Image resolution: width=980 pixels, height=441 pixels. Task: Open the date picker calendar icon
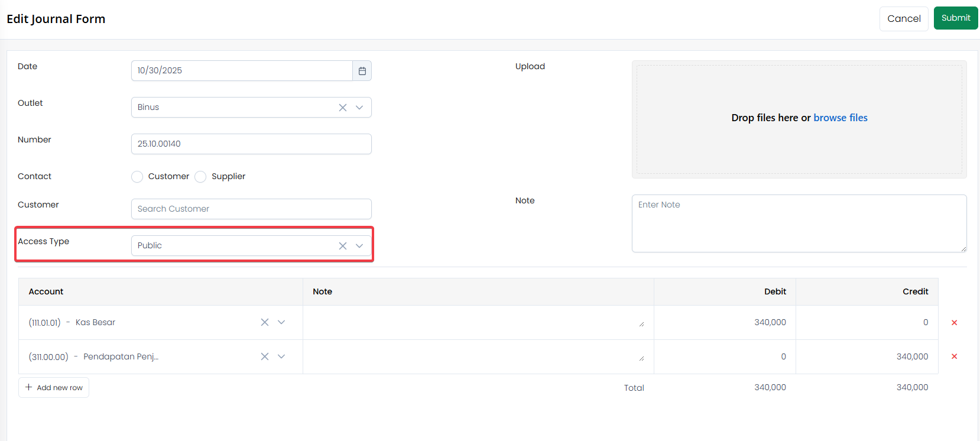pyautogui.click(x=362, y=71)
